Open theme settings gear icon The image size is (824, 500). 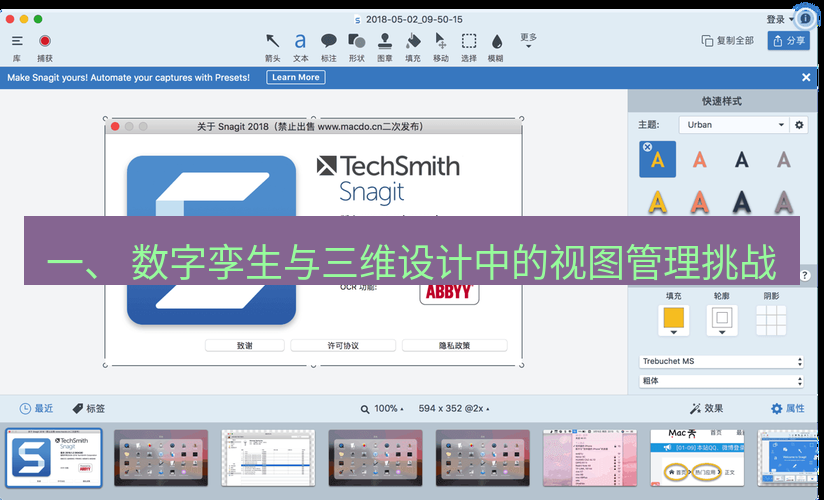[x=799, y=125]
